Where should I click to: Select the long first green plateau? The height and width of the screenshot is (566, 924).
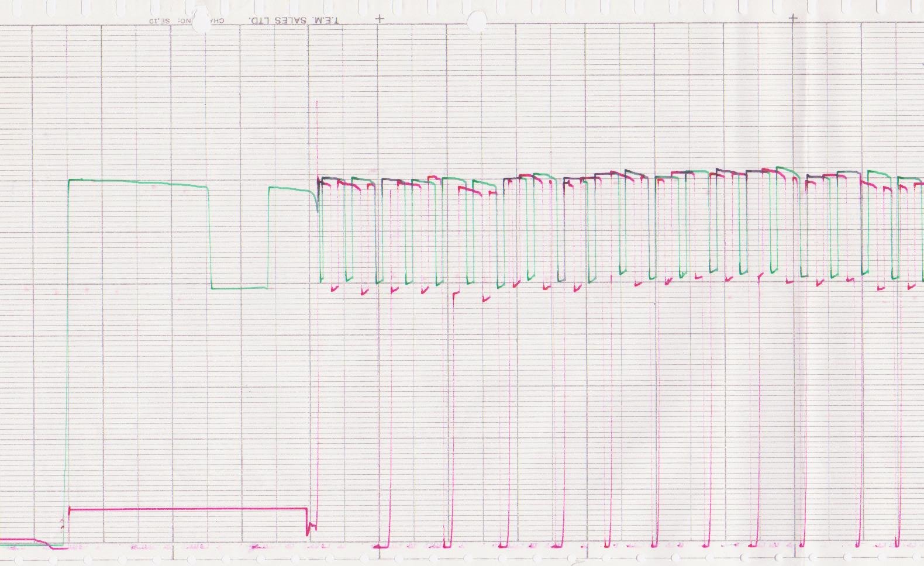pyautogui.click(x=137, y=182)
